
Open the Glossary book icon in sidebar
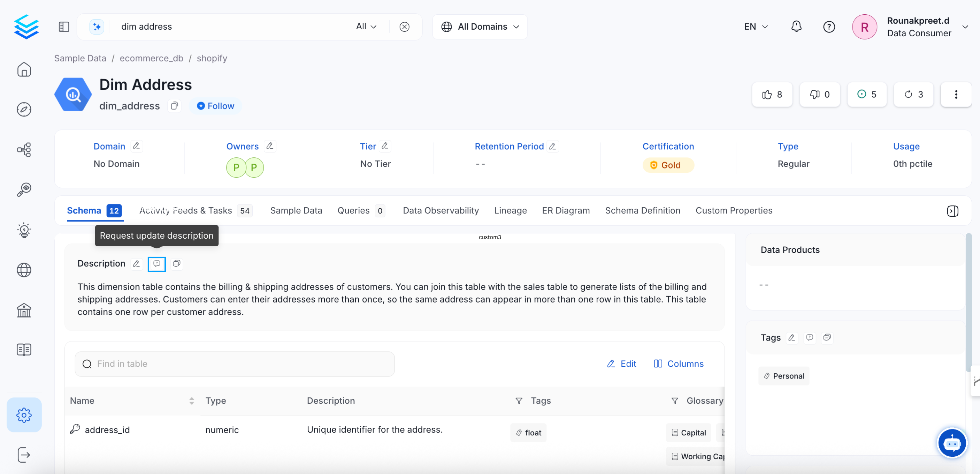pyautogui.click(x=24, y=349)
